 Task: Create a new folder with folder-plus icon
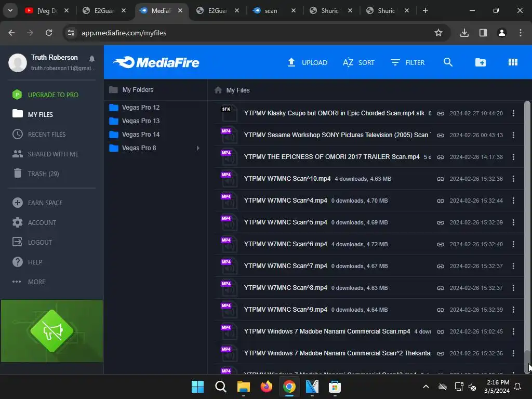(x=481, y=62)
